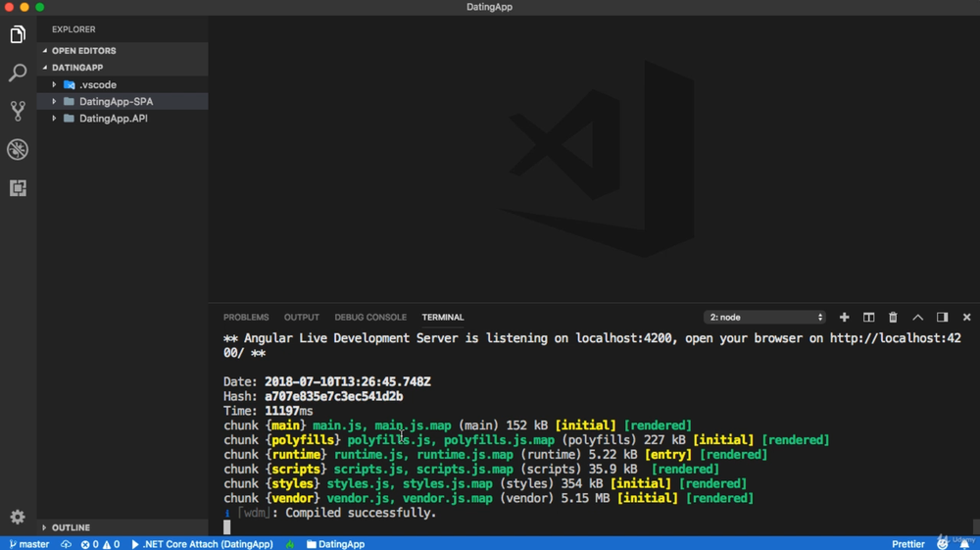Click the '11197ms' time value

pos(289,411)
